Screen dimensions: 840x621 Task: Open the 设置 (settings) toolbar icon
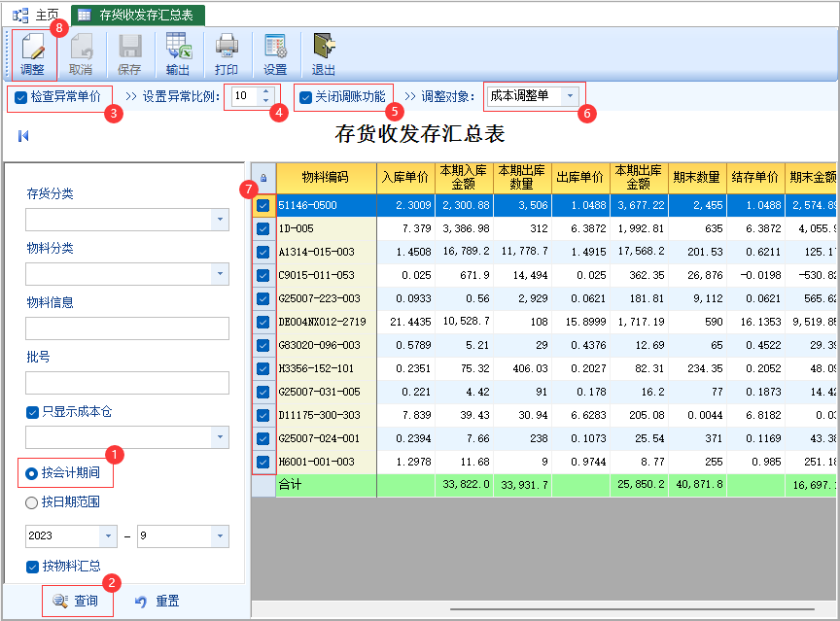point(275,54)
